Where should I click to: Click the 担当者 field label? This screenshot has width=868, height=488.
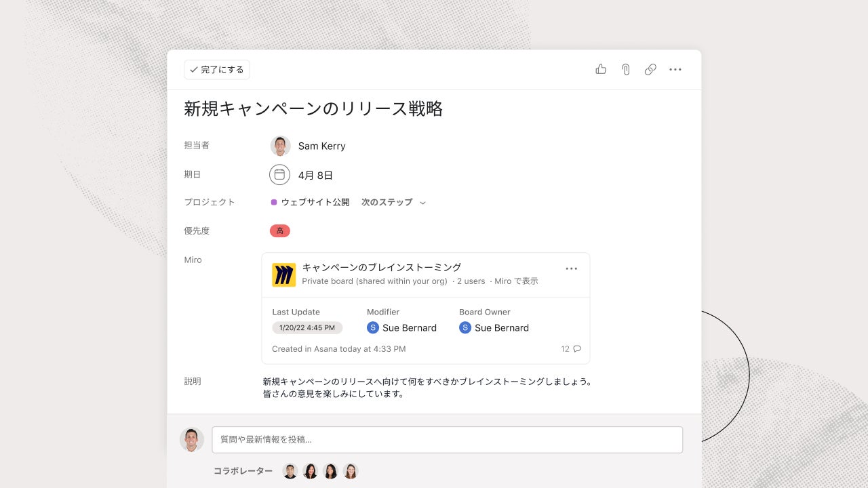pyautogui.click(x=197, y=145)
